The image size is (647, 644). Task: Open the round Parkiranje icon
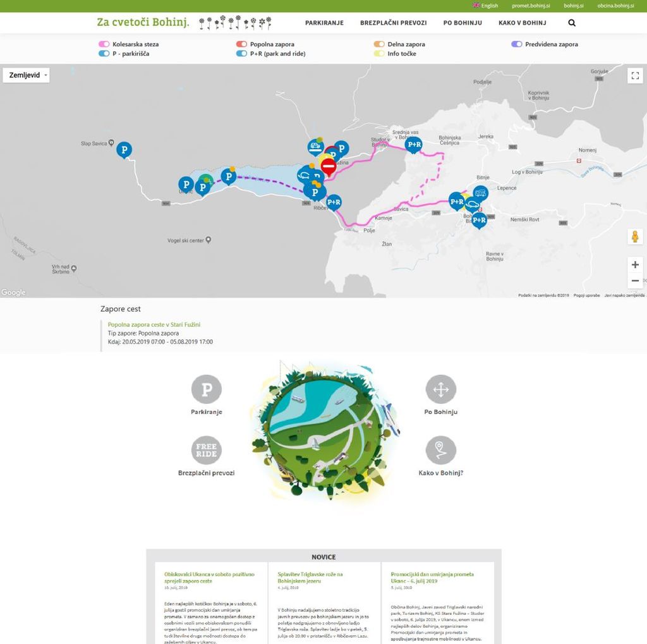point(207,389)
